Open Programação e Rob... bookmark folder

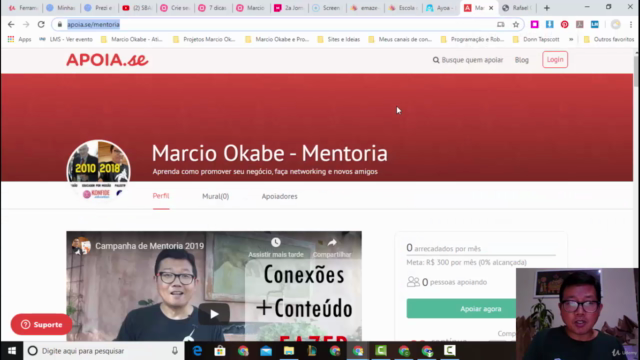point(473,39)
